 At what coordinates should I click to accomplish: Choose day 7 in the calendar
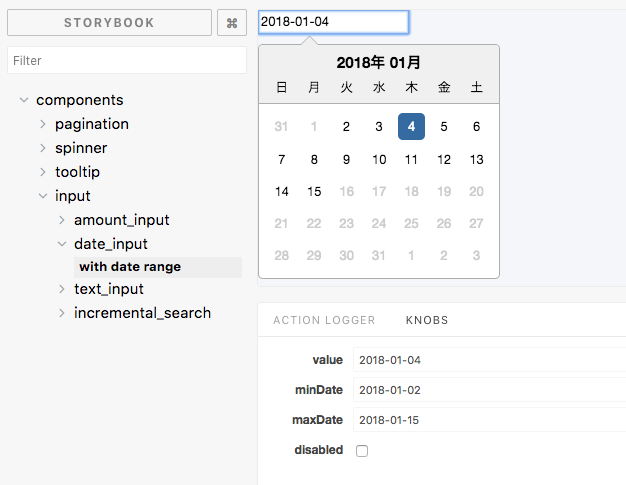(x=281, y=160)
